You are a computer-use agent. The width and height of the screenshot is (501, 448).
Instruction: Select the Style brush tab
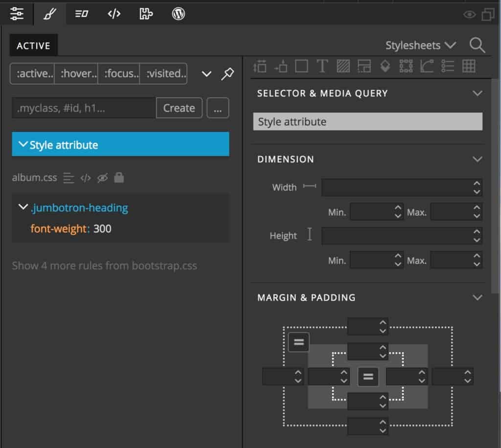(x=48, y=14)
